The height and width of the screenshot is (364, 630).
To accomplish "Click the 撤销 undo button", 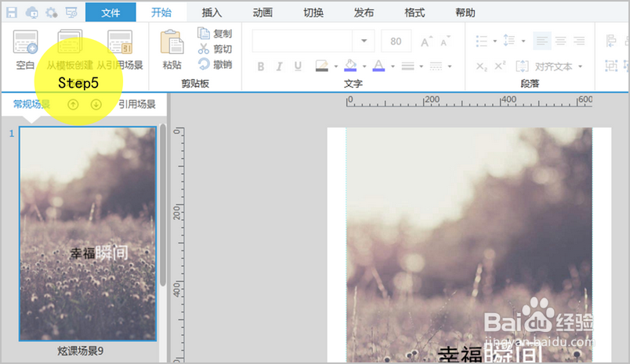I will point(215,64).
